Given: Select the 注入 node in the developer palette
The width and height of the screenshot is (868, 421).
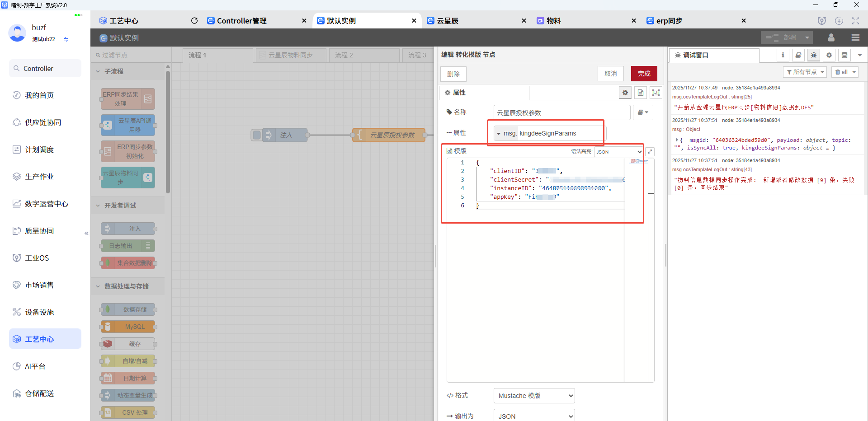Looking at the screenshot, I should 128,229.
